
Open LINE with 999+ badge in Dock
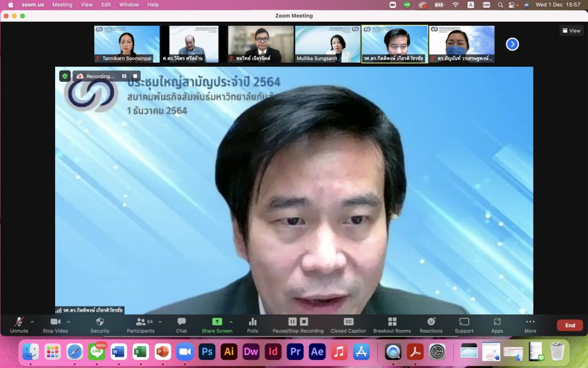pyautogui.click(x=96, y=352)
